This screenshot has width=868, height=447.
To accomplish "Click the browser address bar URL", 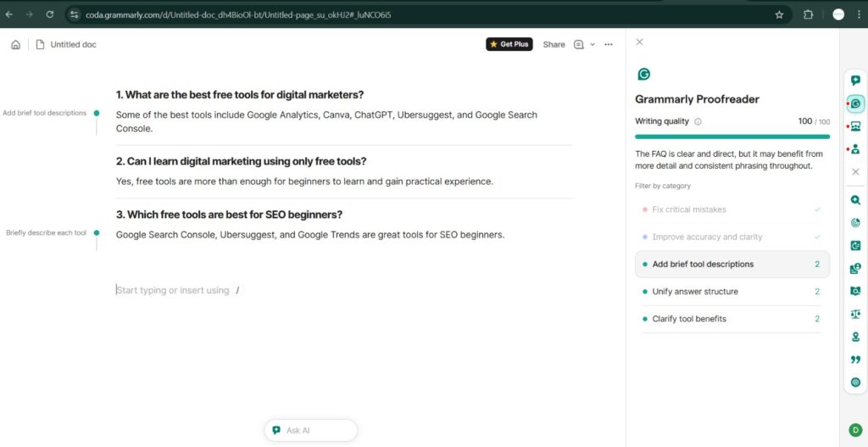I will 238,15.
